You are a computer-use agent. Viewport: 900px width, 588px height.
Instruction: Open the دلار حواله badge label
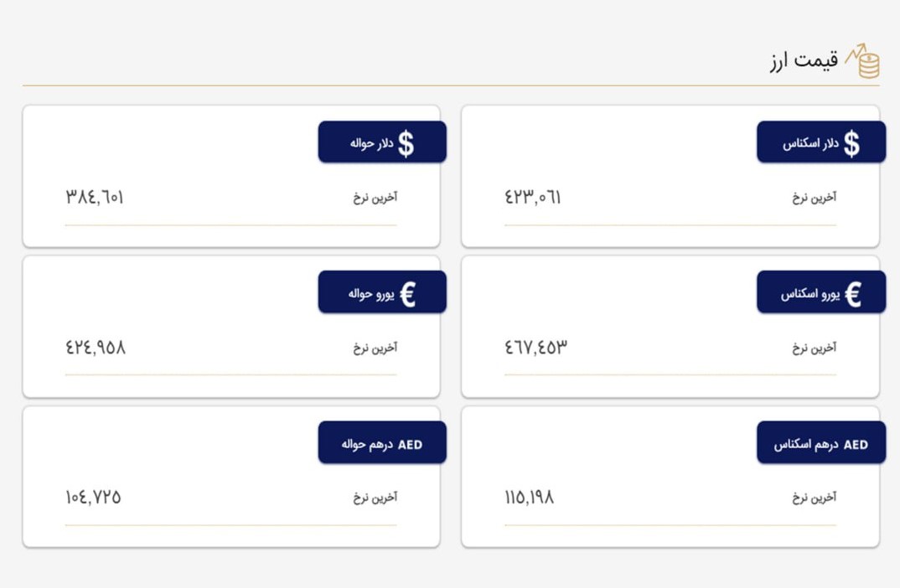[372, 143]
